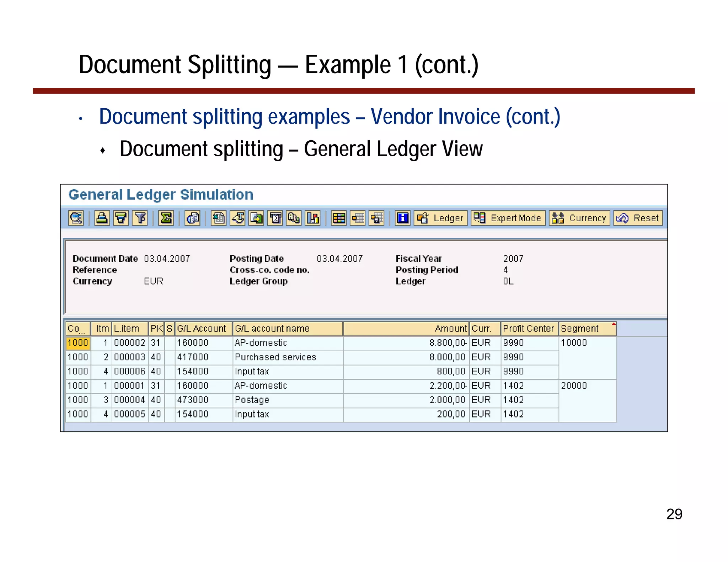728x562 pixels.
Task: Click amount 8.800,00- cell
Action: [406, 343]
